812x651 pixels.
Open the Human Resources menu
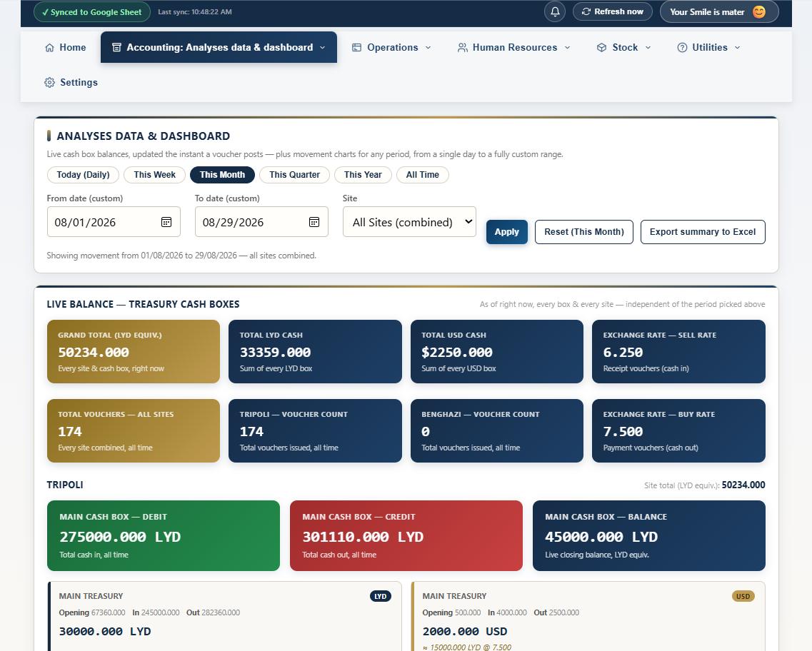point(513,48)
